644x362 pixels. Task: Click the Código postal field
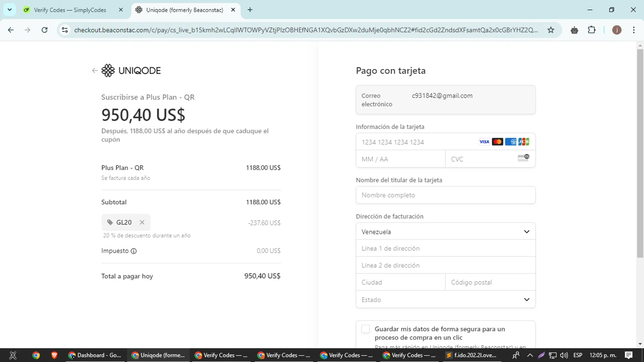490,282
